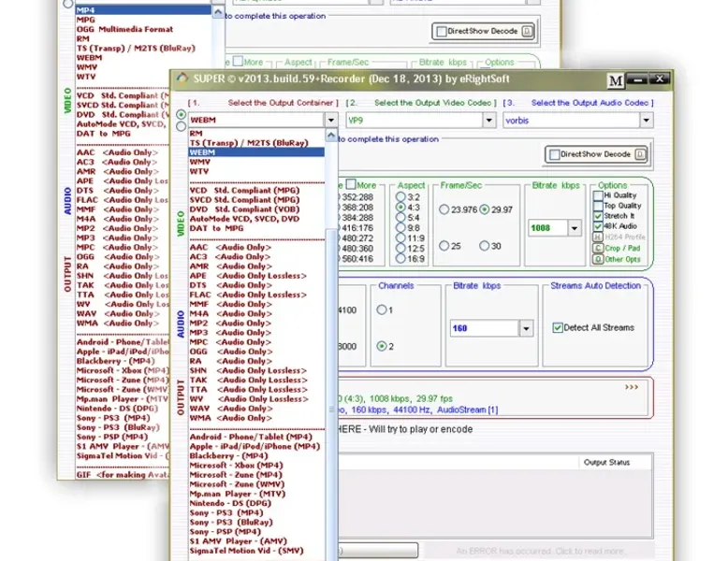The height and width of the screenshot is (561, 728).
Task: Enable DirectShow Decode in the background window
Action: click(442, 32)
